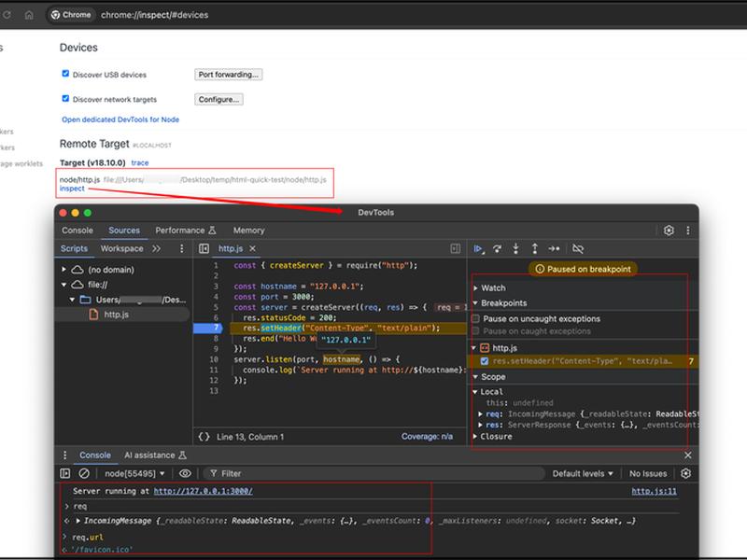The image size is (747, 560).
Task: Open the node[55495] context dropdown
Action: click(134, 473)
